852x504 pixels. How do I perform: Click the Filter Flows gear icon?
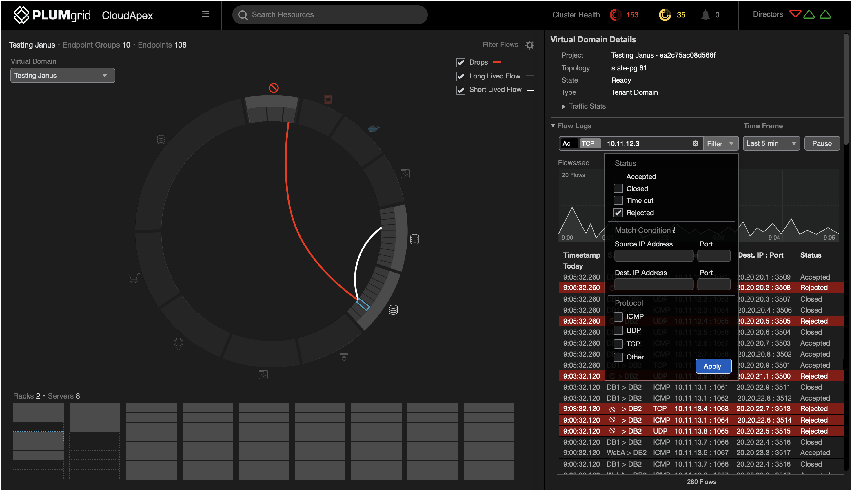[529, 45]
